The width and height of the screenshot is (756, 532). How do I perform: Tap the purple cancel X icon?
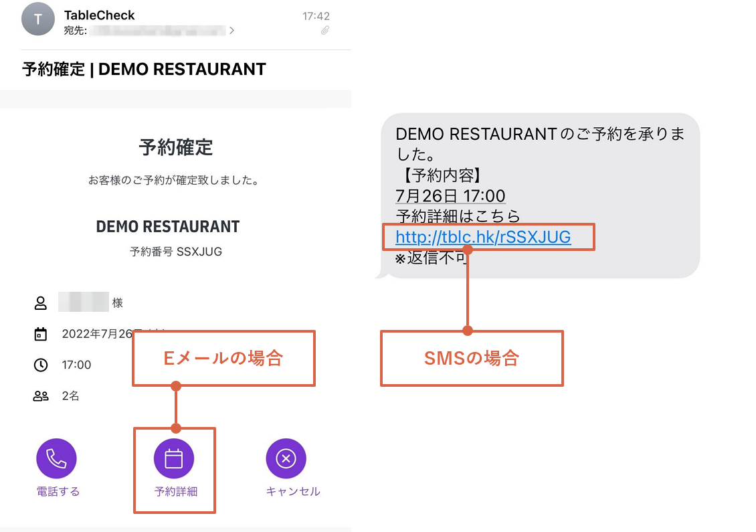[x=286, y=458]
